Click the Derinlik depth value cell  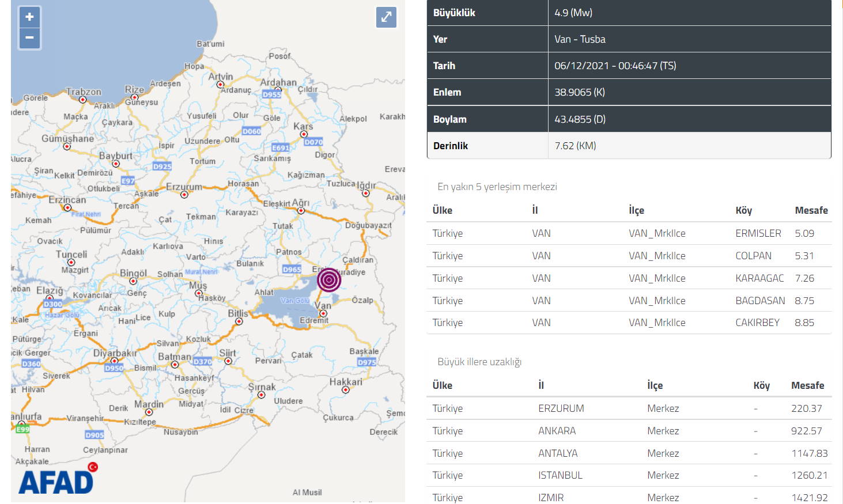(575, 146)
